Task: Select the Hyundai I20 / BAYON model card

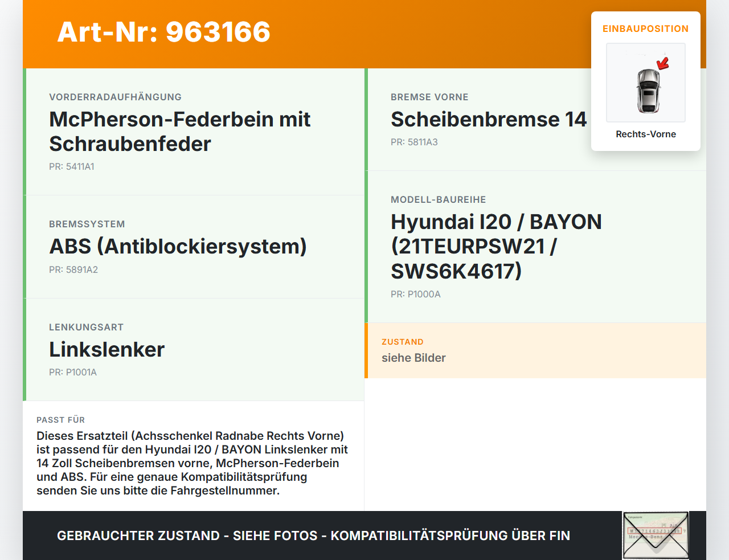Action: coord(495,246)
